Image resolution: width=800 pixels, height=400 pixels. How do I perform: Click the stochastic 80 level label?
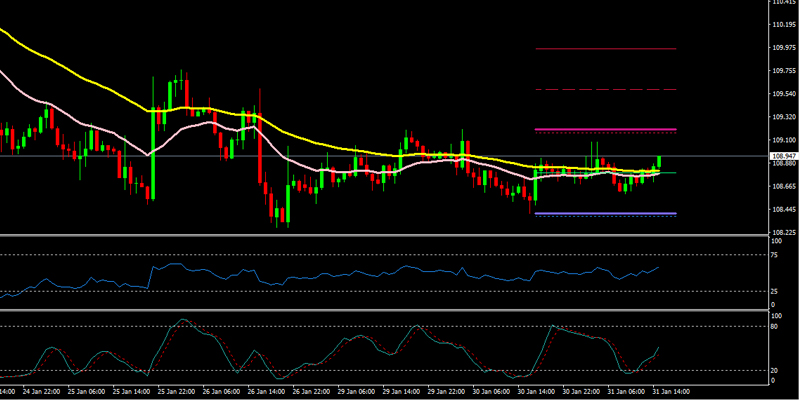pyautogui.click(x=776, y=326)
